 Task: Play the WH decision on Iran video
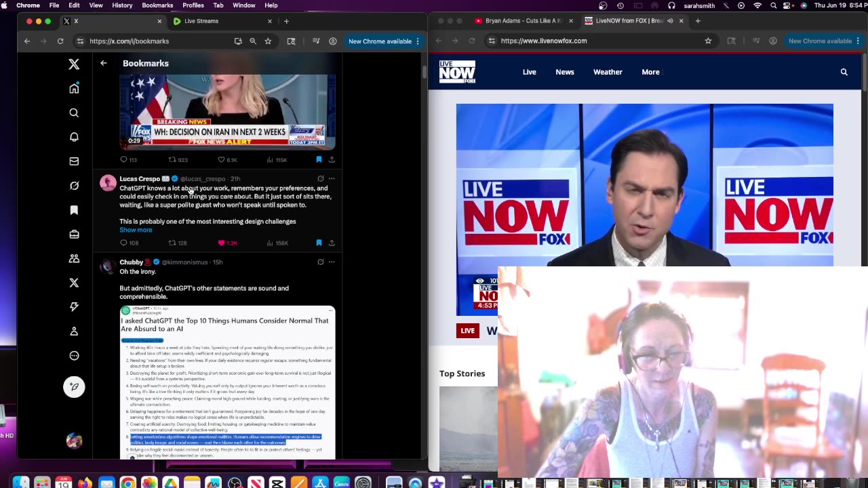[227, 112]
